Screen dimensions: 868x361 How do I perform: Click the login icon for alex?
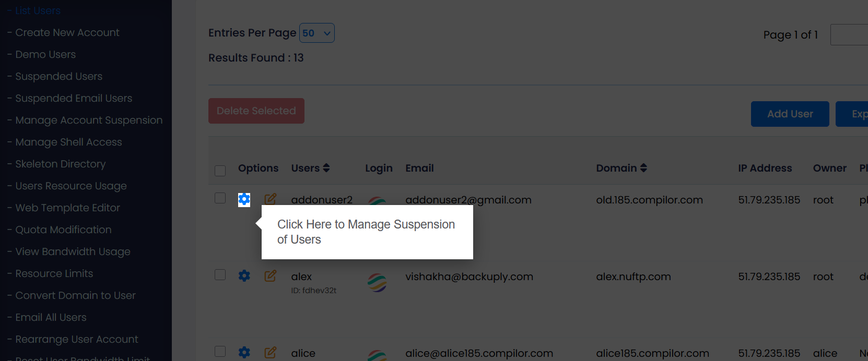click(x=377, y=282)
